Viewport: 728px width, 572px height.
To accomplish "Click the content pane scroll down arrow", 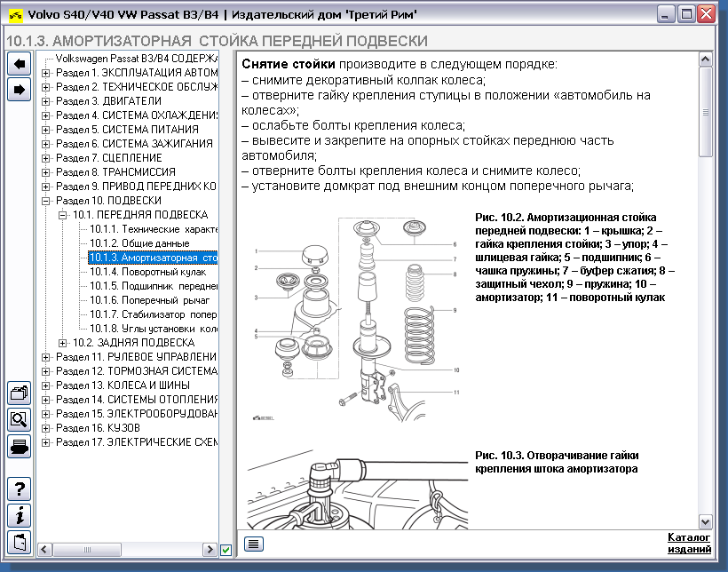I will (x=705, y=521).
